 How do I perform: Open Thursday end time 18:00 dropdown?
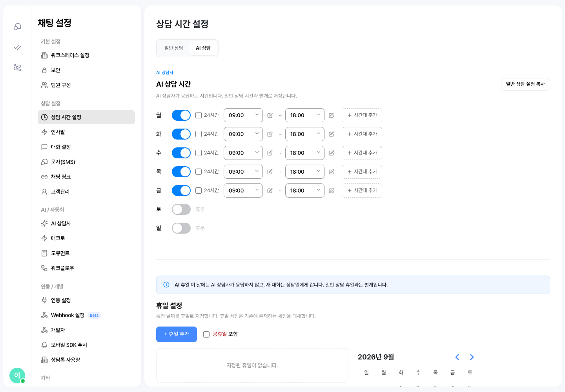[x=305, y=172]
